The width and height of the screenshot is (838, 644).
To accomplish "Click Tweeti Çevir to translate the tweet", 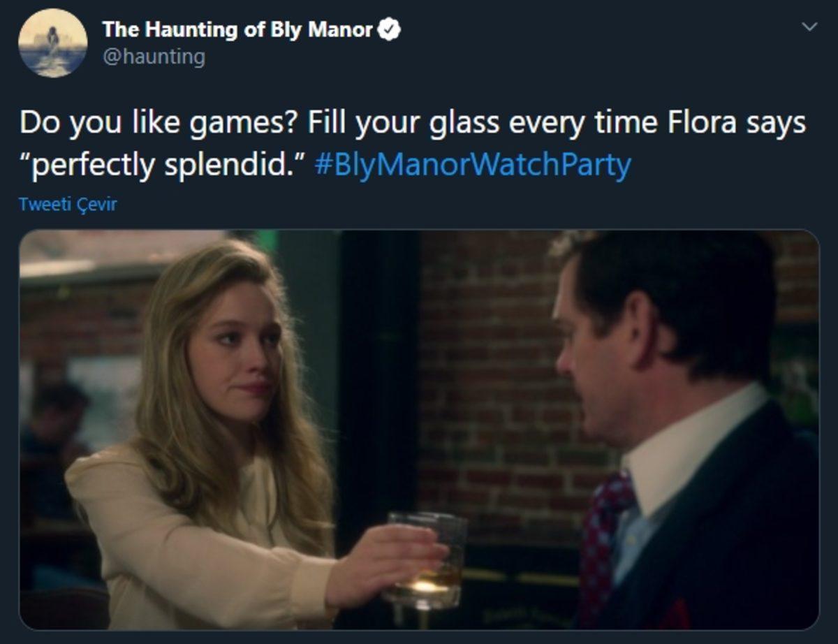I will click(x=68, y=205).
